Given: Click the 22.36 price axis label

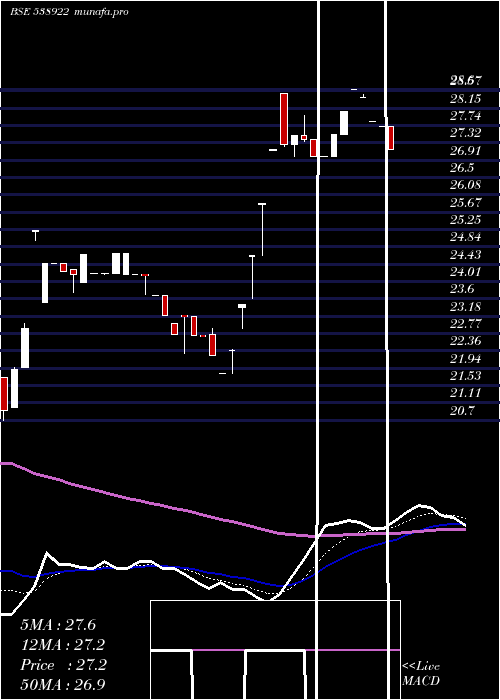Looking at the screenshot, I should 466,341.
